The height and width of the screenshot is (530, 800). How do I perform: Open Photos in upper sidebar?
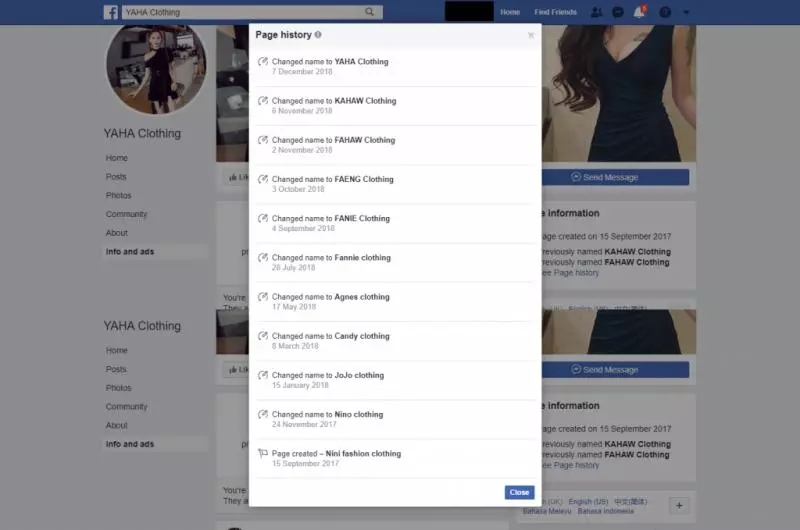[118, 195]
